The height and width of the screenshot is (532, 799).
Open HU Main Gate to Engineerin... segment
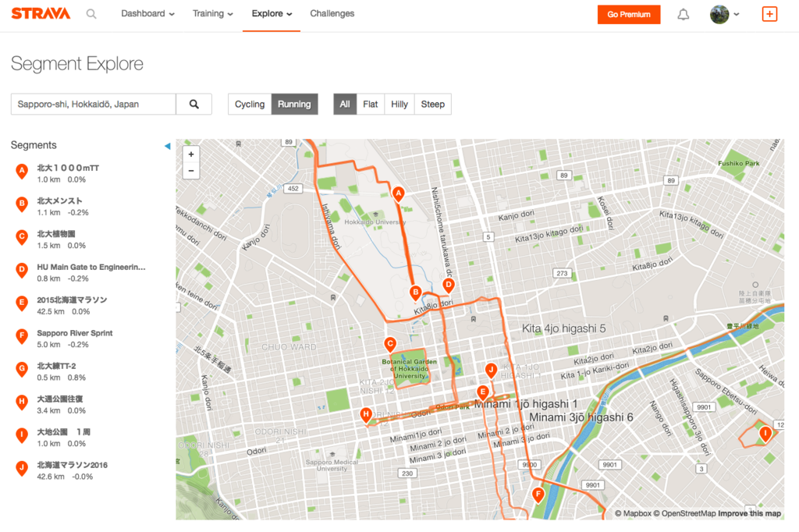pyautogui.click(x=91, y=267)
